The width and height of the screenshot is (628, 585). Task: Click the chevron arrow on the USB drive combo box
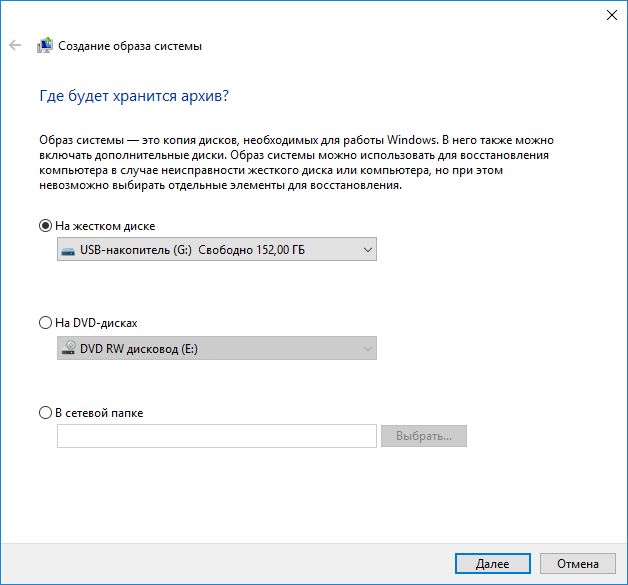coord(367,249)
